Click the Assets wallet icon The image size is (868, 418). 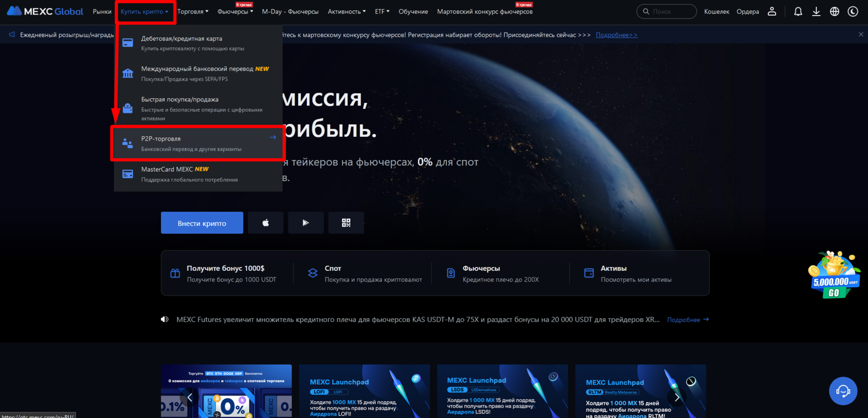(x=589, y=273)
